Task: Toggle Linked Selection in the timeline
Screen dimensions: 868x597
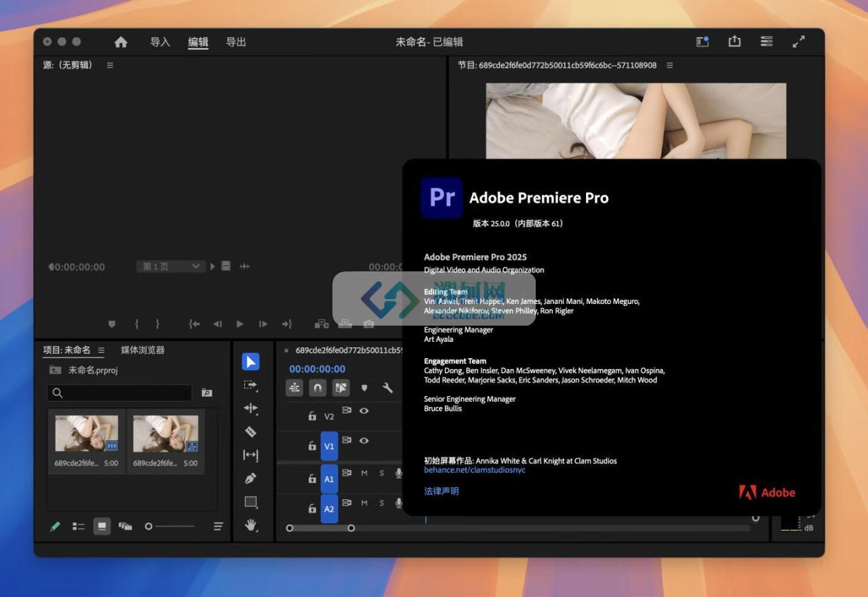Action: tap(340, 388)
